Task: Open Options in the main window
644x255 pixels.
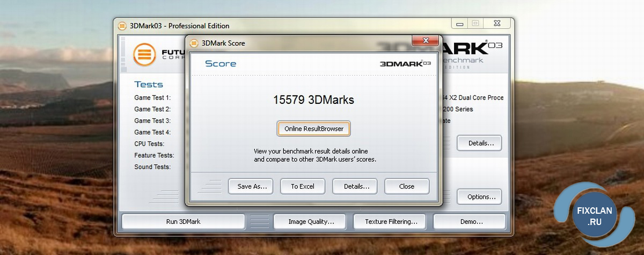Action: click(479, 197)
